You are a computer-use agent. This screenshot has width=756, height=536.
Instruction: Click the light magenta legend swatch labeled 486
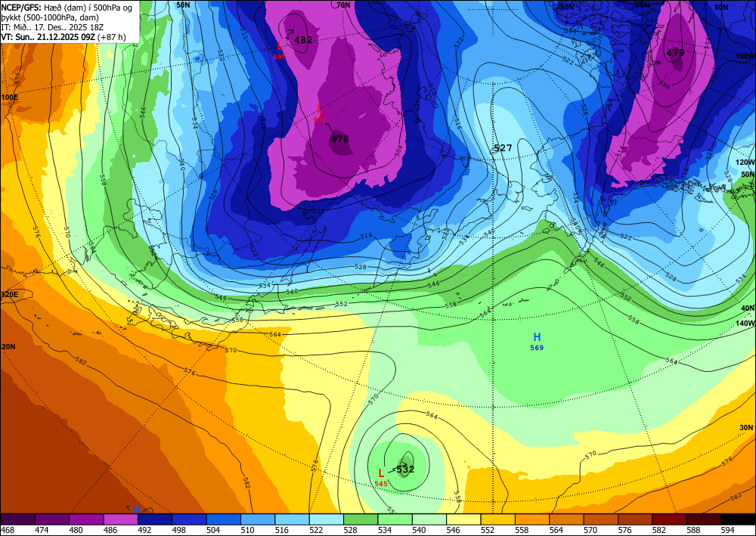(x=120, y=519)
